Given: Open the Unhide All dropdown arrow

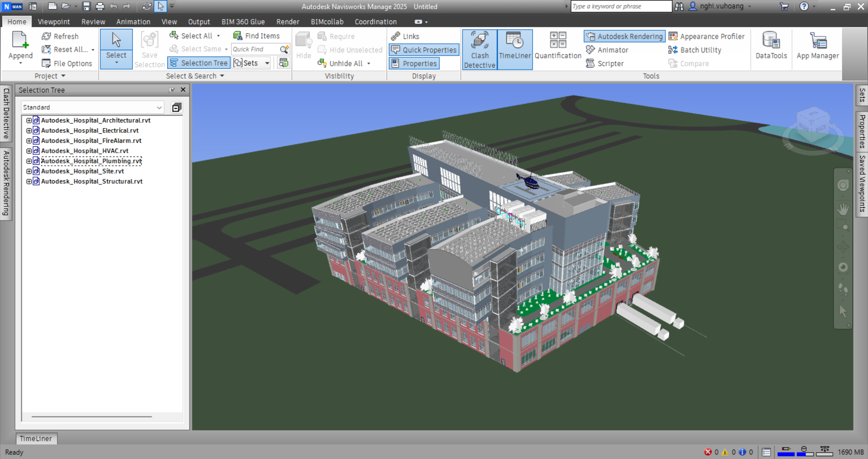Looking at the screenshot, I should click(x=369, y=63).
